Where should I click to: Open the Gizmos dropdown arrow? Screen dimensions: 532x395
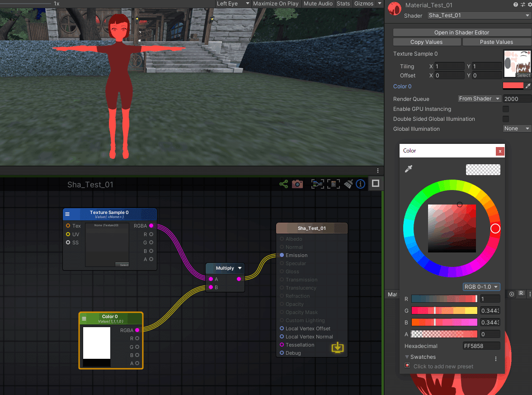point(380,4)
